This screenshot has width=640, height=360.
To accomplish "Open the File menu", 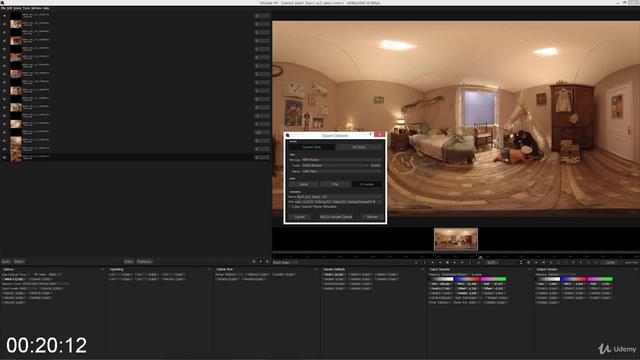I will click(x=3, y=8).
